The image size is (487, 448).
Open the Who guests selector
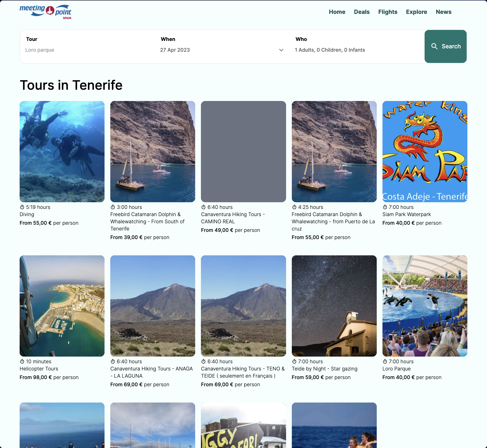tap(357, 50)
